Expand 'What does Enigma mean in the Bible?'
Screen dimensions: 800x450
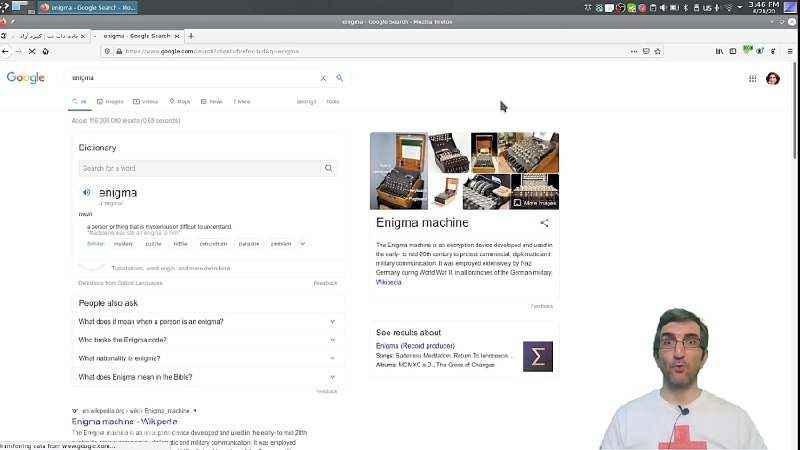[208, 377]
